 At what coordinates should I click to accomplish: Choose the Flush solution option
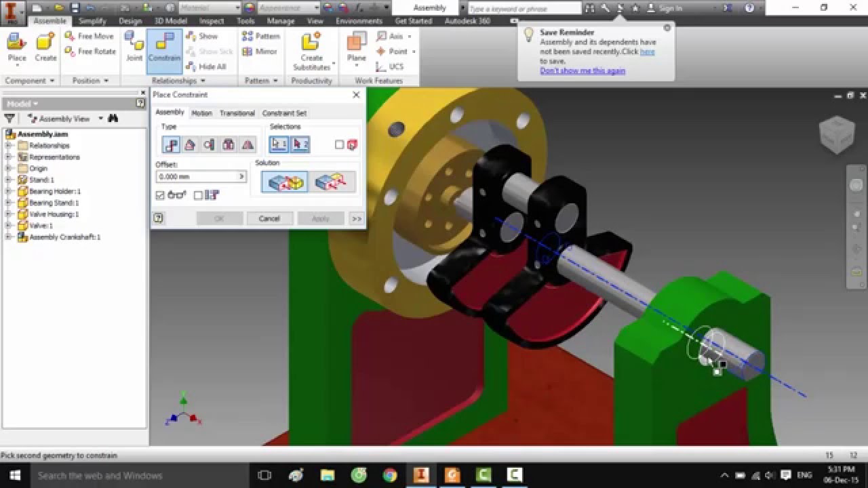pos(332,182)
